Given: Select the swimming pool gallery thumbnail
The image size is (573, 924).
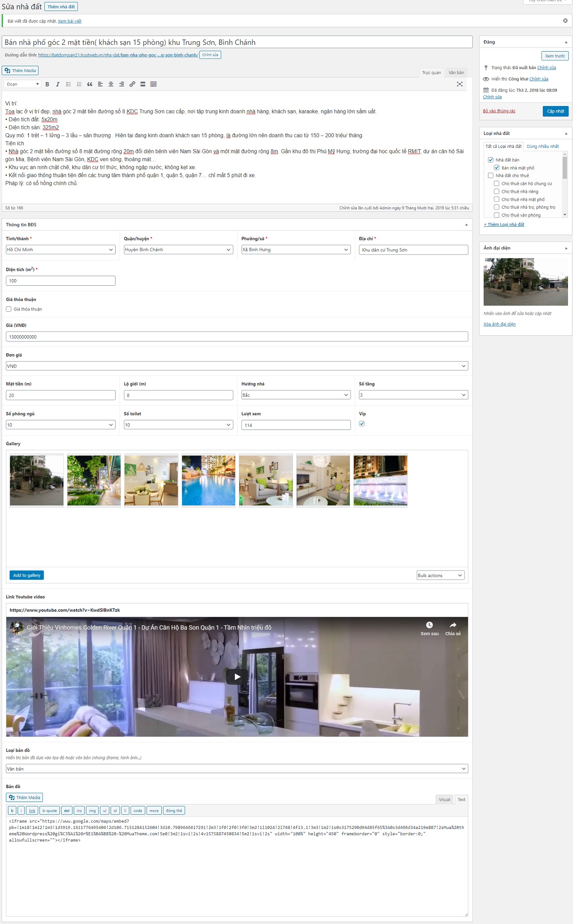Looking at the screenshot, I should click(209, 480).
